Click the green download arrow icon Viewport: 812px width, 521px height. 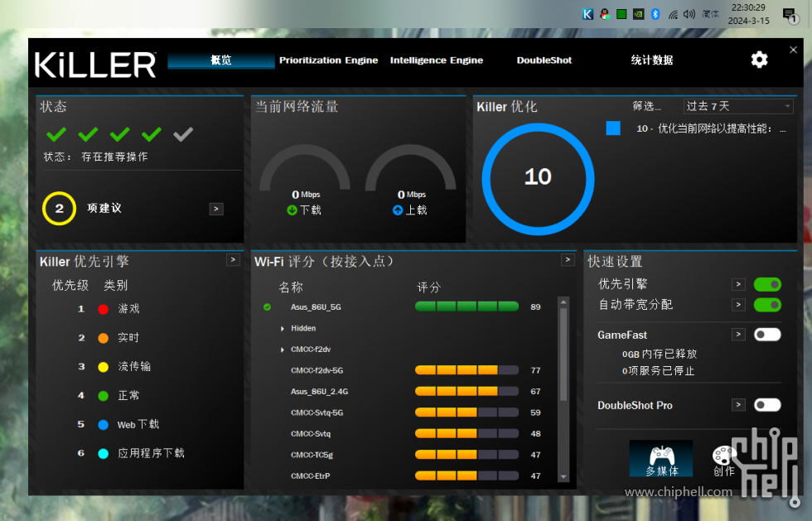(292, 210)
